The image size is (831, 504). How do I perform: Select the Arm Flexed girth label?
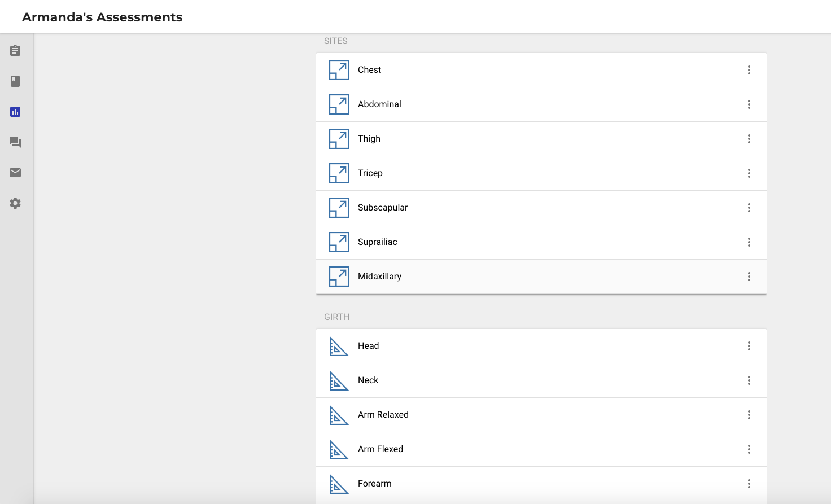point(380,449)
